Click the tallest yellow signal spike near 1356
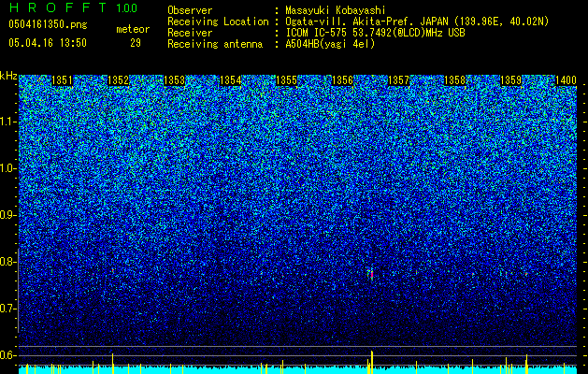The width and height of the screenshot is (588, 374). 372,363
